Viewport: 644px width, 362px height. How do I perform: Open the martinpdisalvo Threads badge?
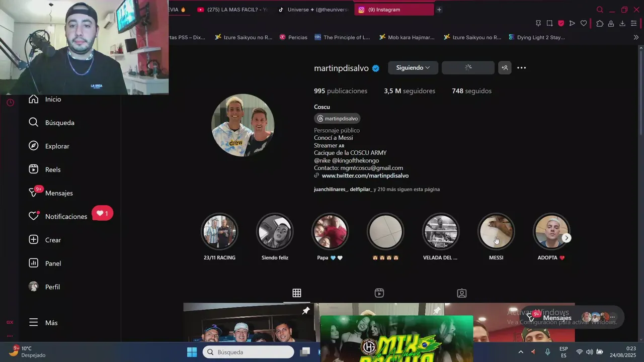pos(337,119)
